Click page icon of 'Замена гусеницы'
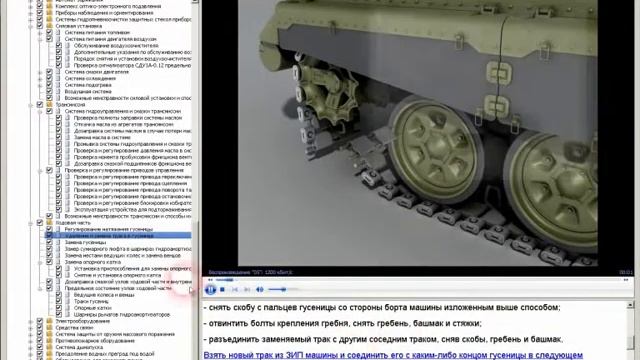The height and width of the screenshot is (360, 640). coord(58,242)
